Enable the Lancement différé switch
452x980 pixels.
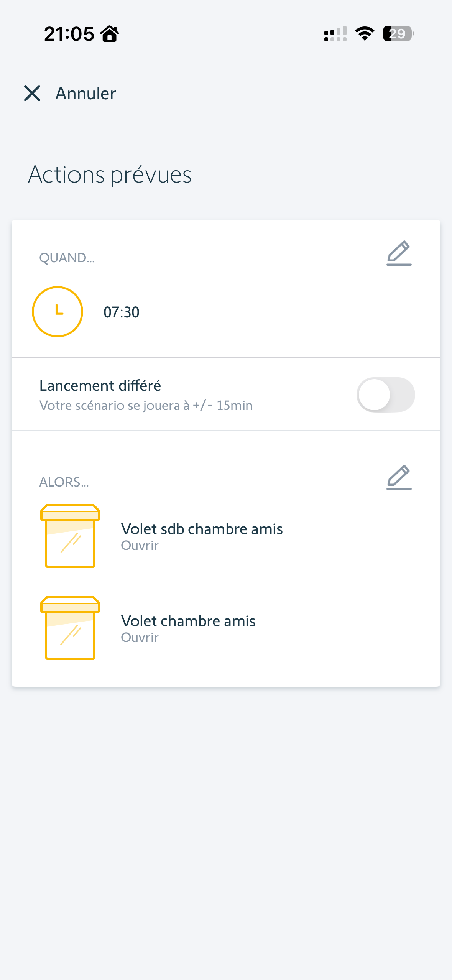click(386, 395)
